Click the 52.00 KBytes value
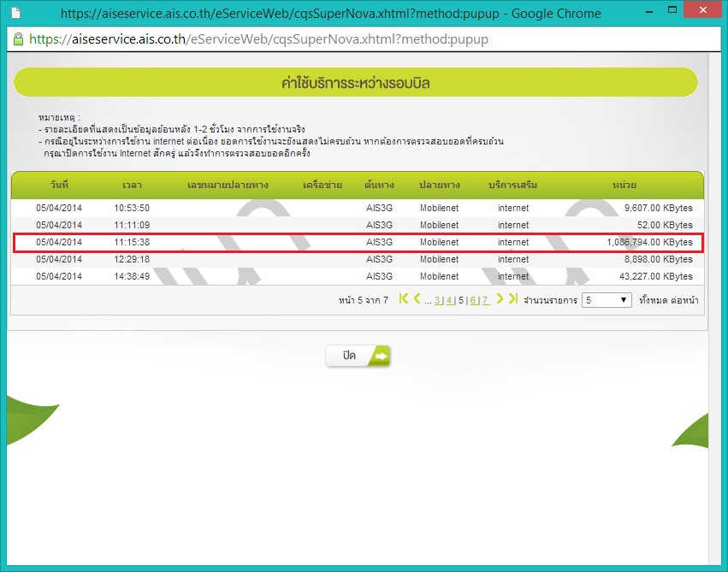 [665, 225]
